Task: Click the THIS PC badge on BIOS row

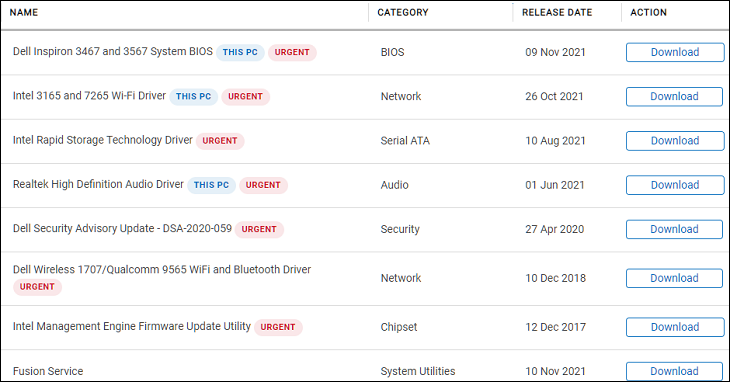Action: click(240, 52)
